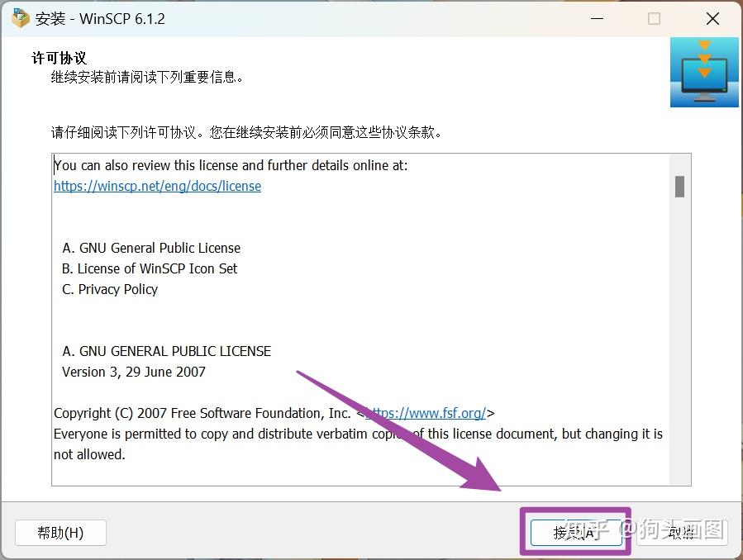Screen dimensions: 743x560
Task: Click the minimize icon in title bar
Action: pyautogui.click(x=597, y=17)
